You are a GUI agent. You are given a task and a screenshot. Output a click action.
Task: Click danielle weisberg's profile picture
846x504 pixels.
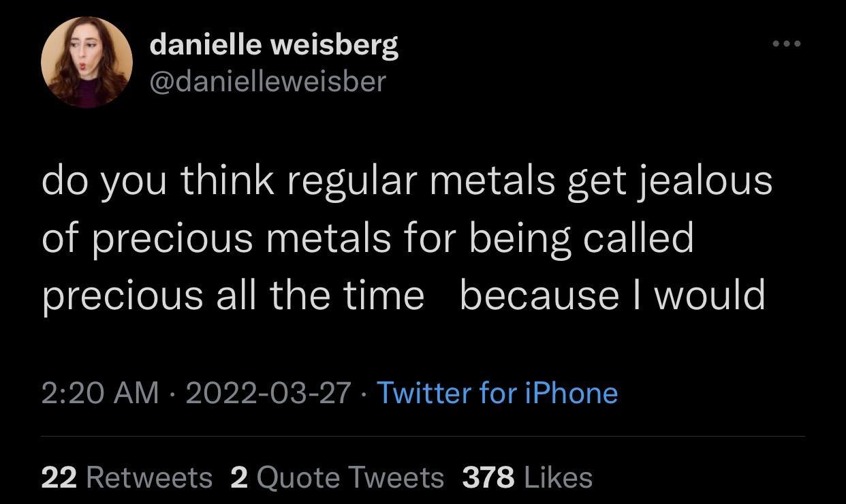point(87,63)
